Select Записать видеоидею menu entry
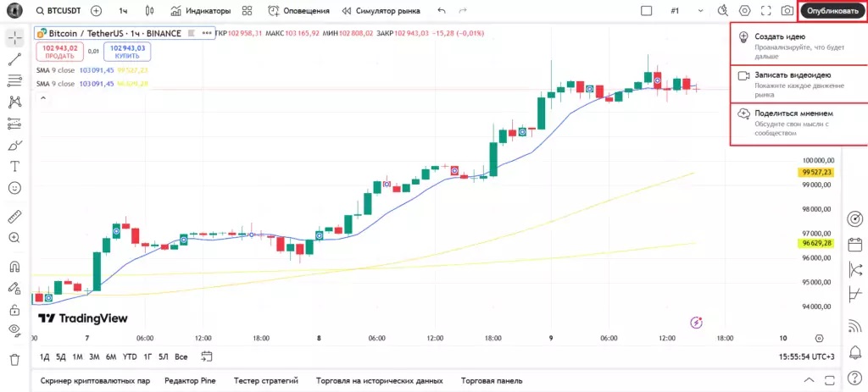This screenshot has width=868, height=392. click(x=799, y=84)
